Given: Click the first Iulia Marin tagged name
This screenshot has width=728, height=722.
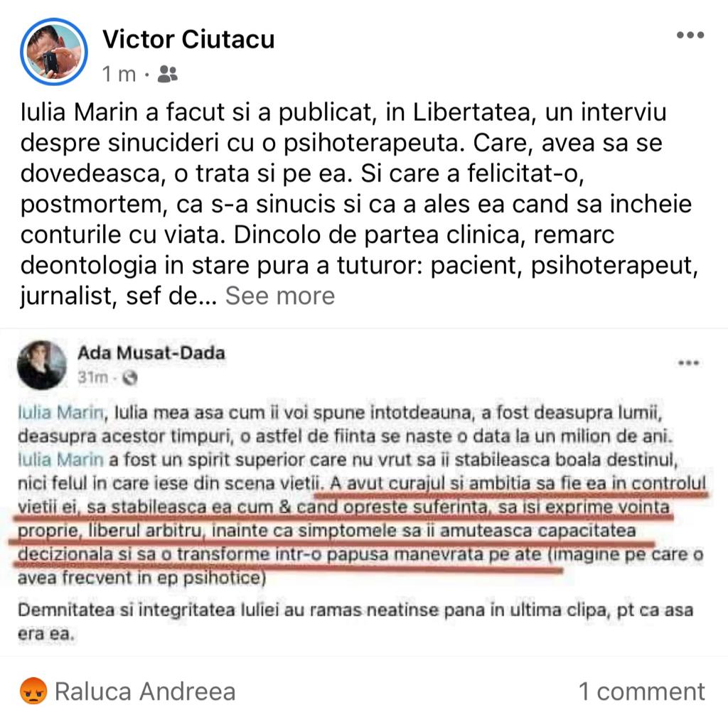Looking at the screenshot, I should pyautogui.click(x=61, y=412).
